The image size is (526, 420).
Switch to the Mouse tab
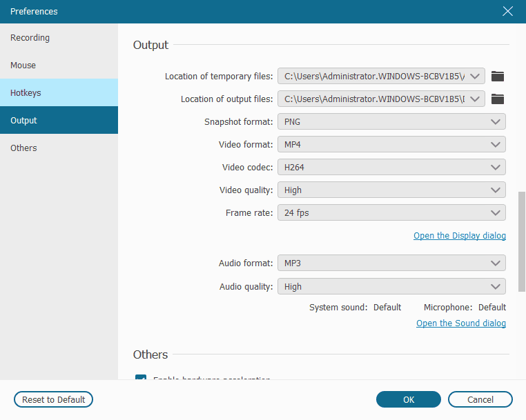pyautogui.click(x=59, y=65)
